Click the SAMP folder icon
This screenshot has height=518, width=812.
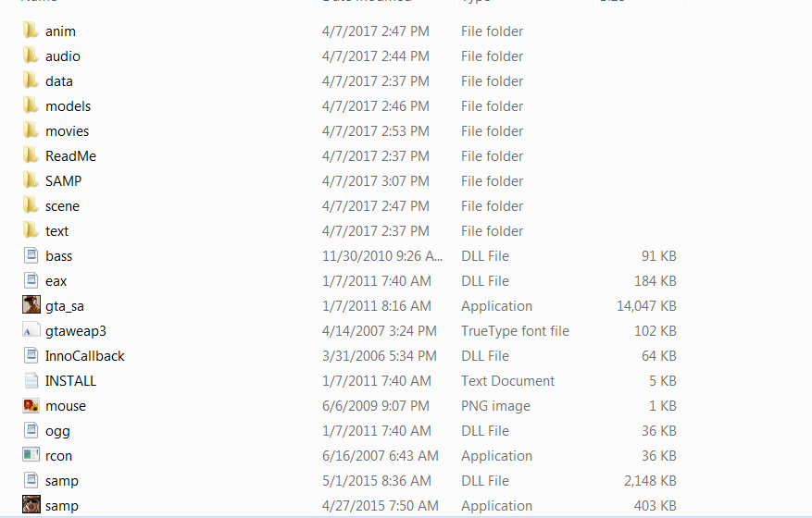pyautogui.click(x=31, y=180)
